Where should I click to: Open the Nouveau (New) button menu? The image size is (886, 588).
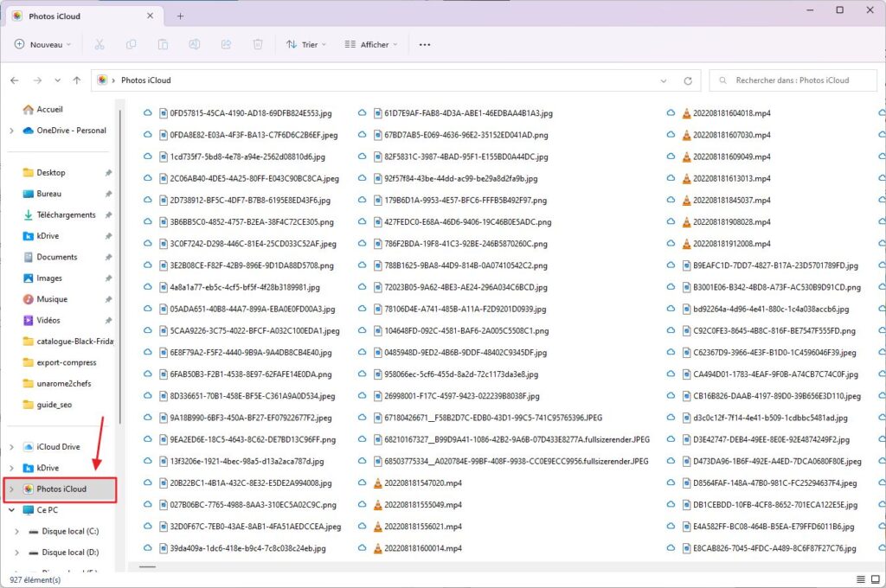click(x=42, y=43)
